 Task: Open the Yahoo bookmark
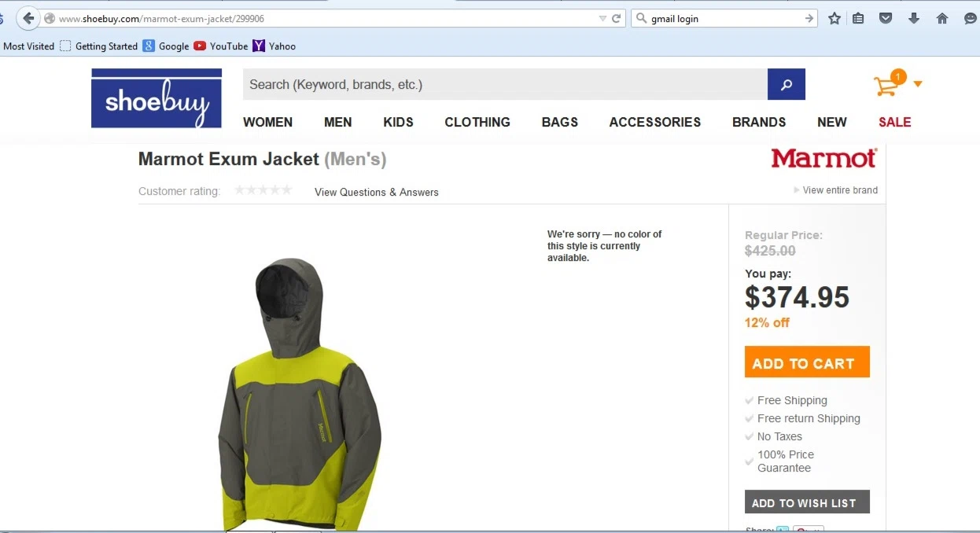(x=274, y=46)
